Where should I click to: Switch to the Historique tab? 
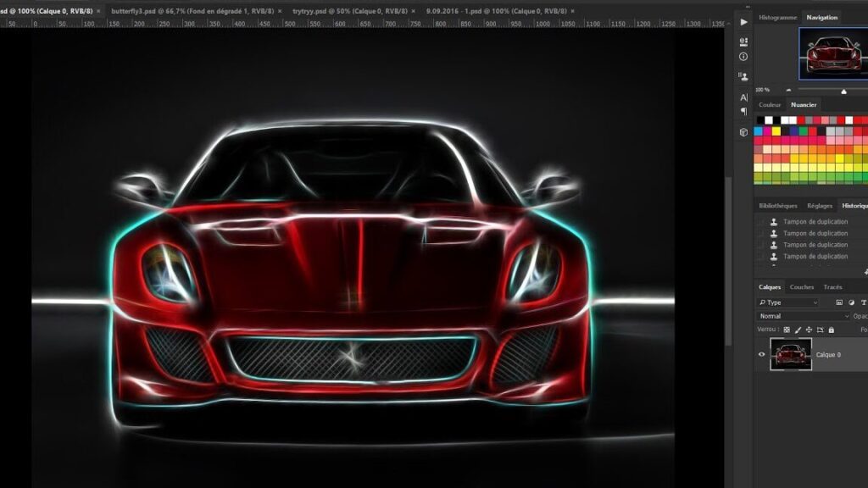(x=854, y=206)
